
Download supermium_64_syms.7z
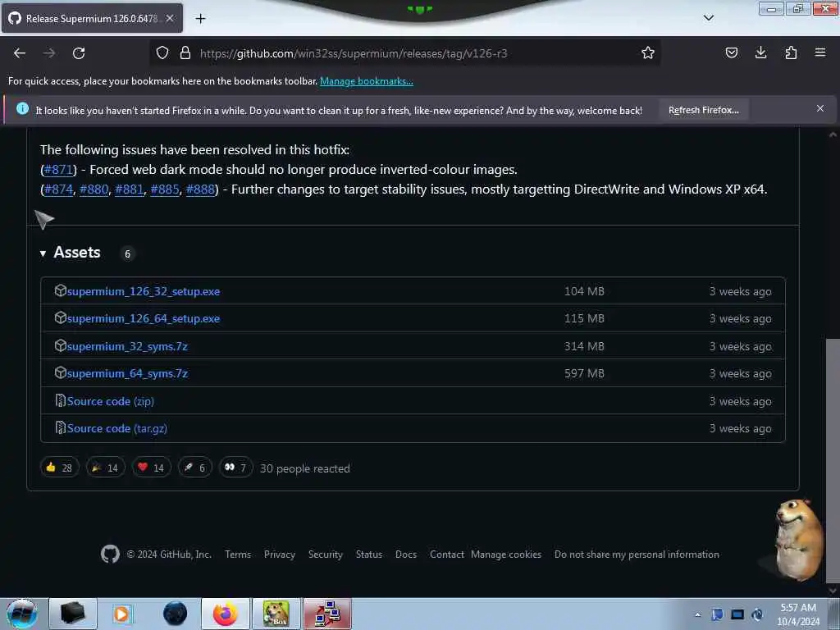[127, 373]
